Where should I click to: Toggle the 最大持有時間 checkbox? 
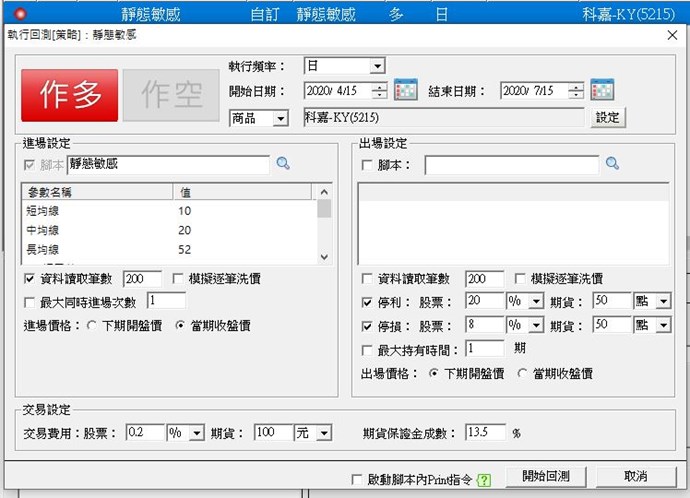click(366, 349)
